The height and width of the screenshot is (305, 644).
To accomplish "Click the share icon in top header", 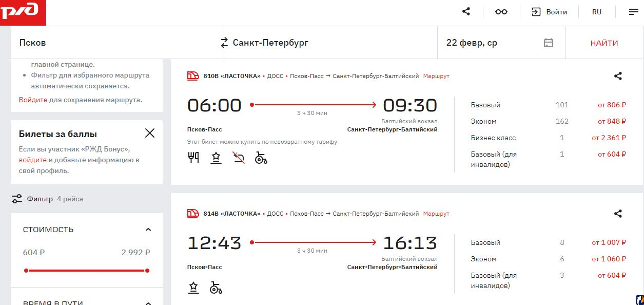I will [466, 12].
